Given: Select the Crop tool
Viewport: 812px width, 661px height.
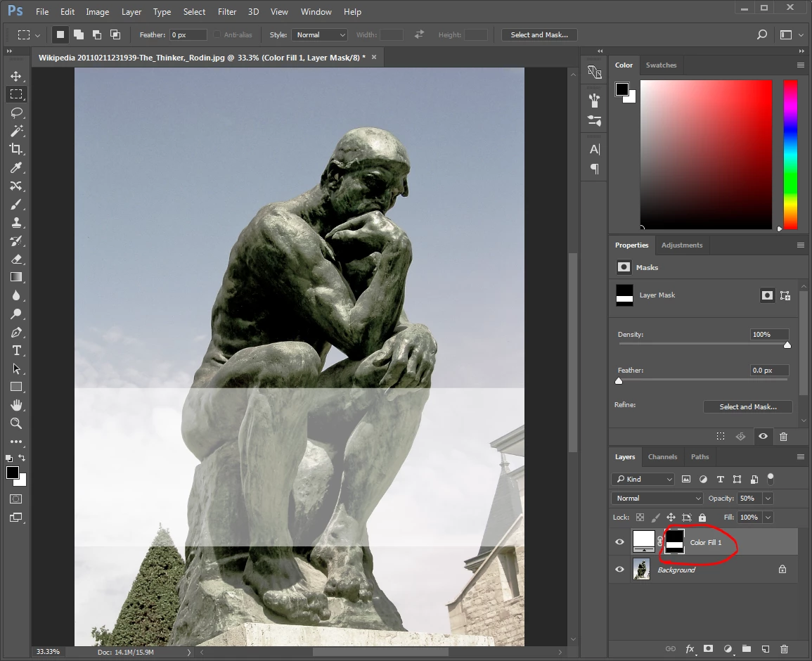Looking at the screenshot, I should [16, 149].
